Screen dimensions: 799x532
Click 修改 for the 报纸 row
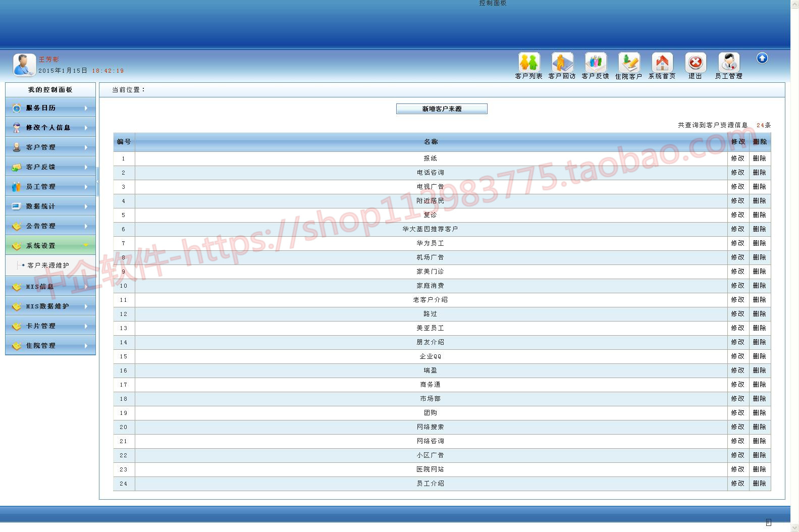pos(738,158)
